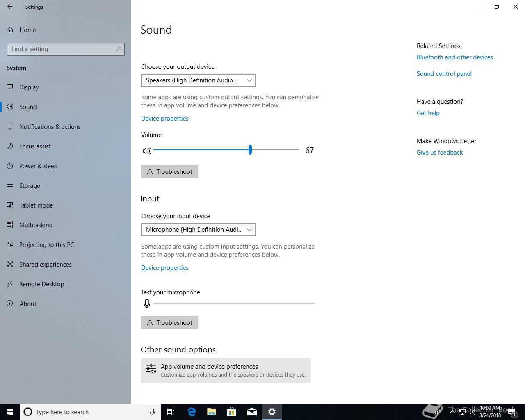Click the Storage drive icon in the sidebar
The width and height of the screenshot is (525, 420).
tap(10, 186)
